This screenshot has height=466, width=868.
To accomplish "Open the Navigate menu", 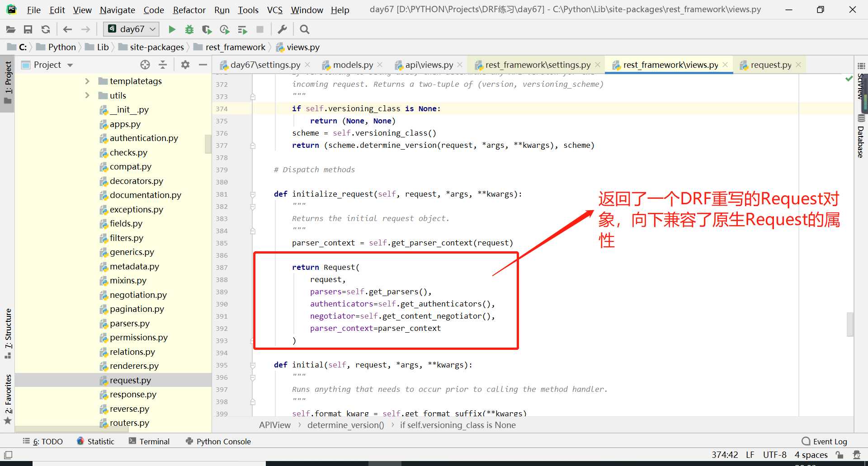I will point(117,10).
